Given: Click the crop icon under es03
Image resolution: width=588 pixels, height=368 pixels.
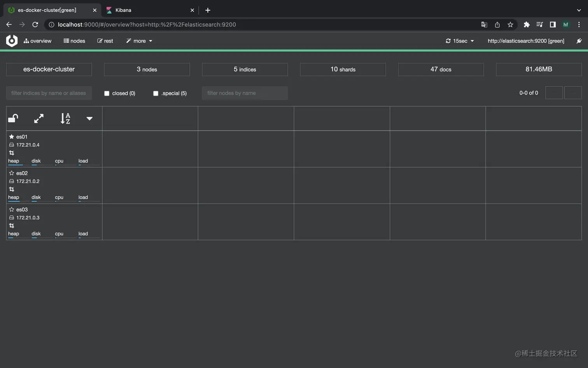Looking at the screenshot, I should pos(12,226).
